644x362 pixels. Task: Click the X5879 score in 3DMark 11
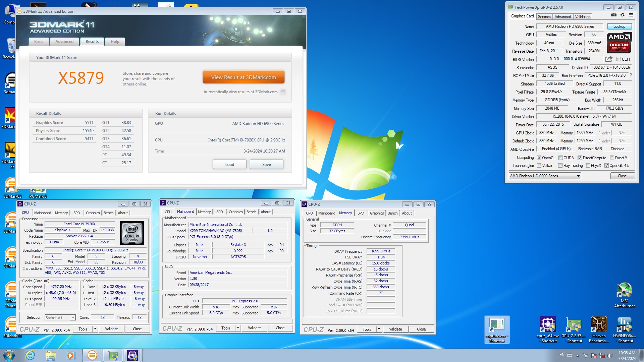pyautogui.click(x=81, y=78)
